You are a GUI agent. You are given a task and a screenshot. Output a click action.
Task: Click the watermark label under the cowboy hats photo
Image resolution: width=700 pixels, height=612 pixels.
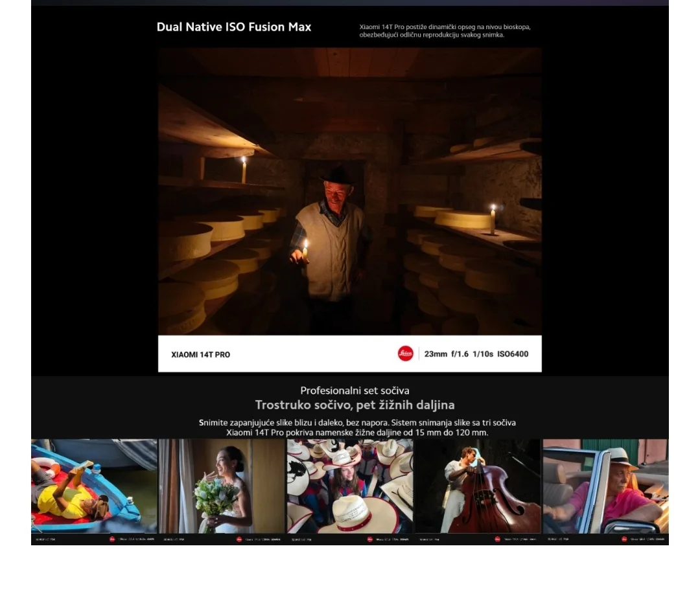pyautogui.click(x=303, y=539)
